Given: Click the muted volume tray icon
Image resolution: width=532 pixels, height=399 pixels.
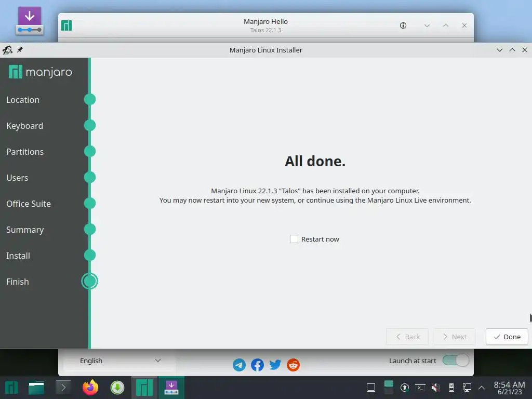Looking at the screenshot, I should pyautogui.click(x=436, y=388).
